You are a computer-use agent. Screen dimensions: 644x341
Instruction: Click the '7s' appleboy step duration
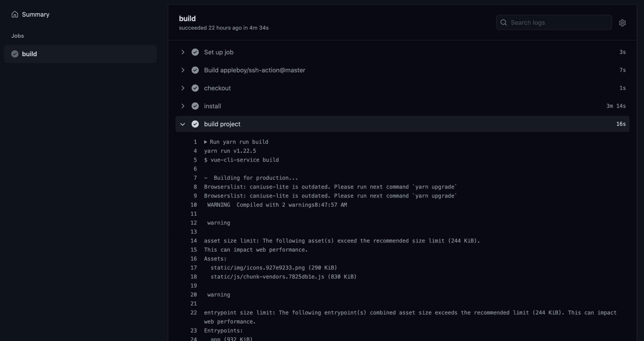click(x=623, y=70)
